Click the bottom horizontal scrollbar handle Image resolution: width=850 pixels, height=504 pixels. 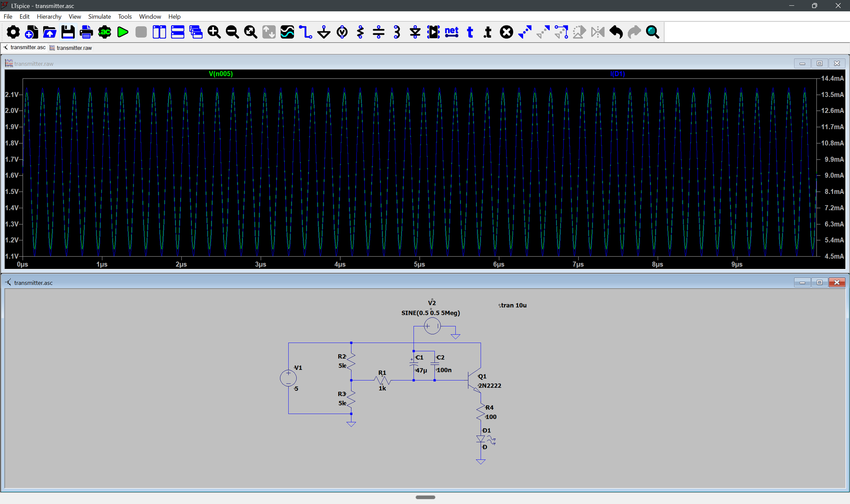pos(425,497)
